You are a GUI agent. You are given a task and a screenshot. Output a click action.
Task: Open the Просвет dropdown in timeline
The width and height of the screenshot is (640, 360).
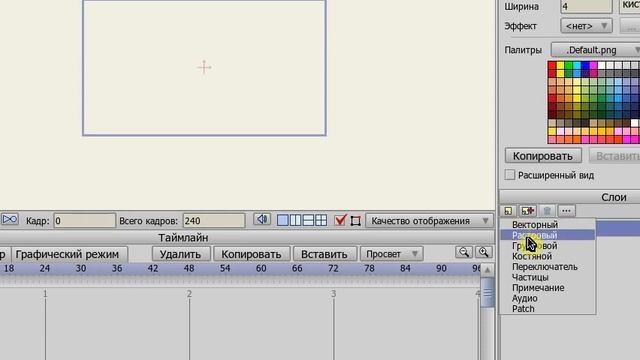point(391,254)
